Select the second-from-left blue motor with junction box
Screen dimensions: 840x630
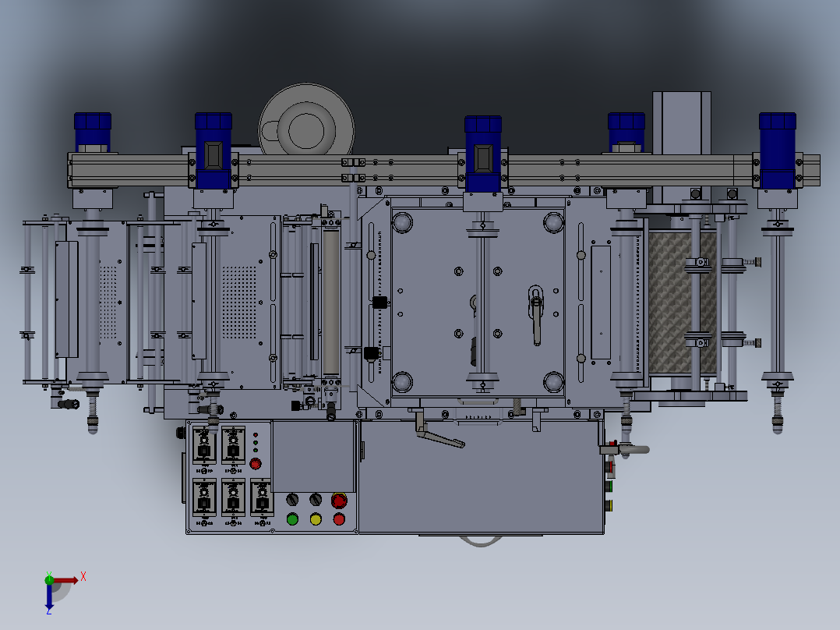214,150
